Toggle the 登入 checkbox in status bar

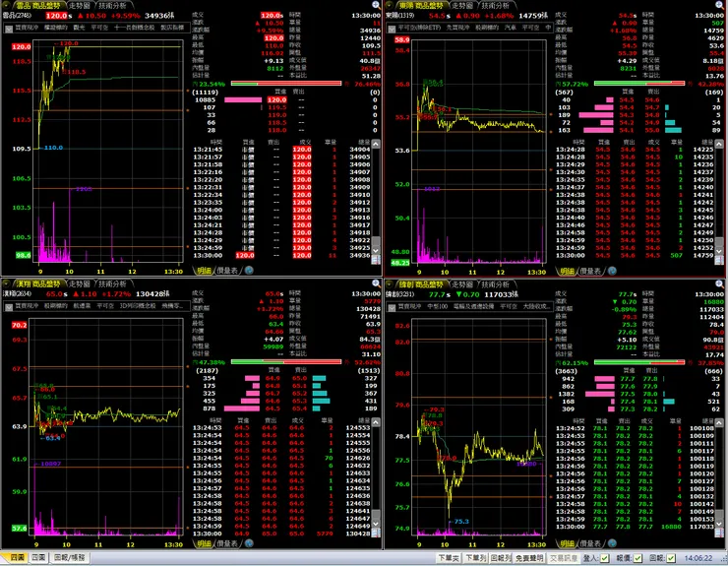(x=604, y=558)
